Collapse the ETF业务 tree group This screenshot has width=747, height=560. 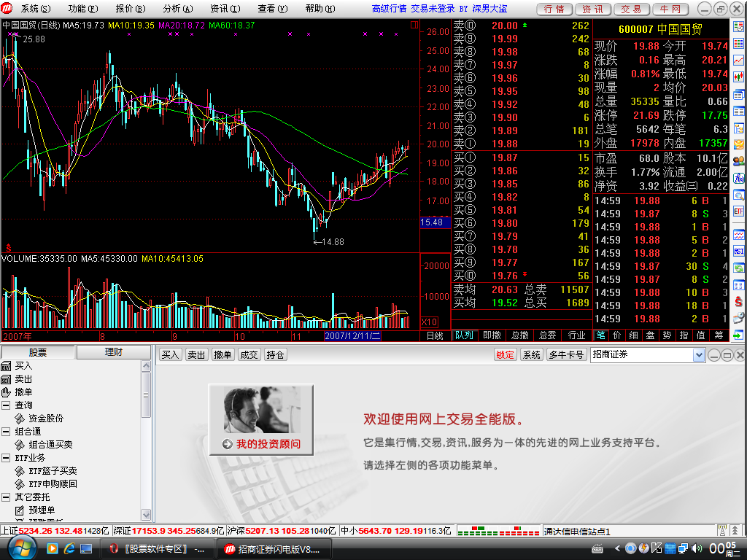(6, 458)
